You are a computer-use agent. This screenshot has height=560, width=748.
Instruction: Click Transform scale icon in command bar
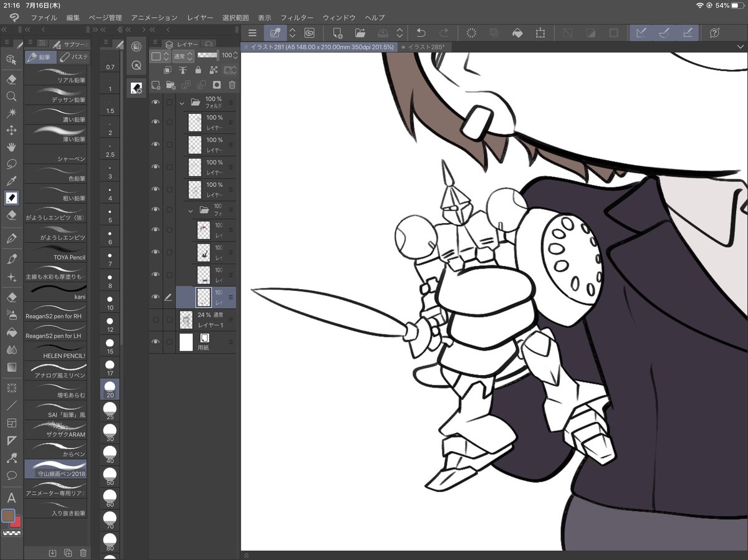coord(540,33)
